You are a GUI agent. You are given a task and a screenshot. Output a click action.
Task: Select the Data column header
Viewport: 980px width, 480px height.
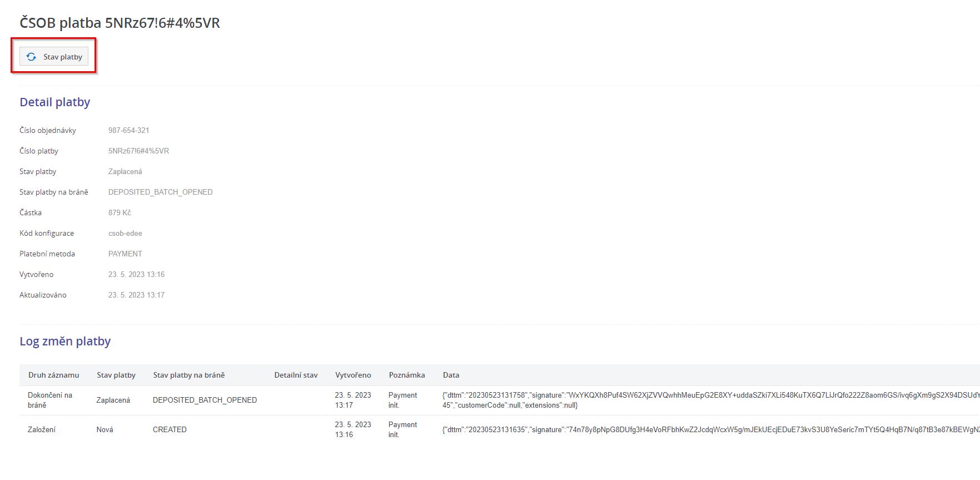click(451, 375)
